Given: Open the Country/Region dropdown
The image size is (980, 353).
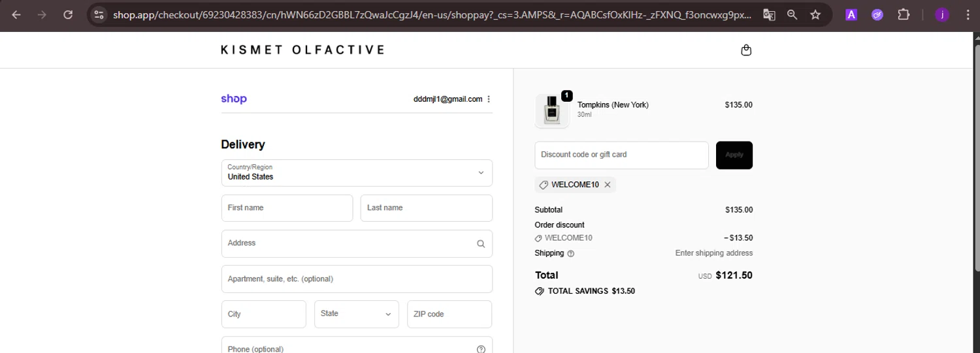Looking at the screenshot, I should [357, 173].
